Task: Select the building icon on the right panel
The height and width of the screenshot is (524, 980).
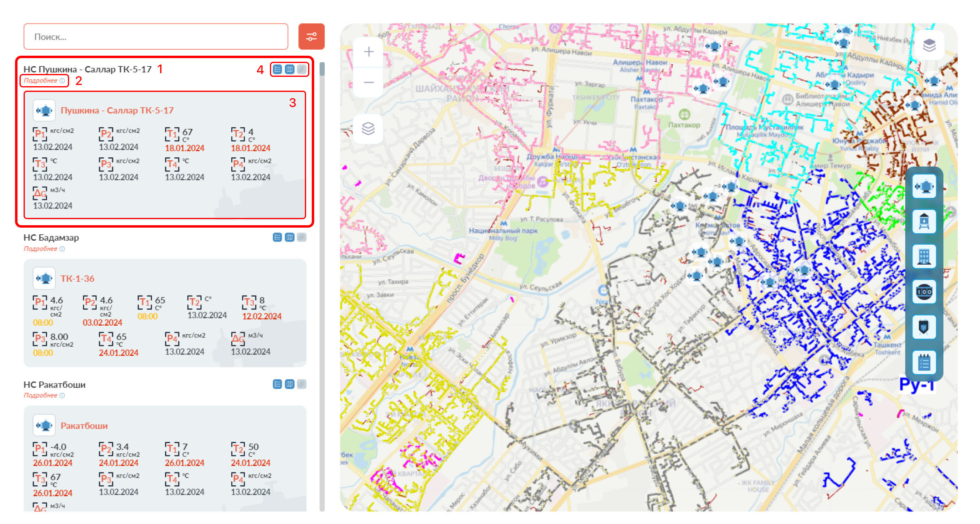Action: [x=924, y=256]
